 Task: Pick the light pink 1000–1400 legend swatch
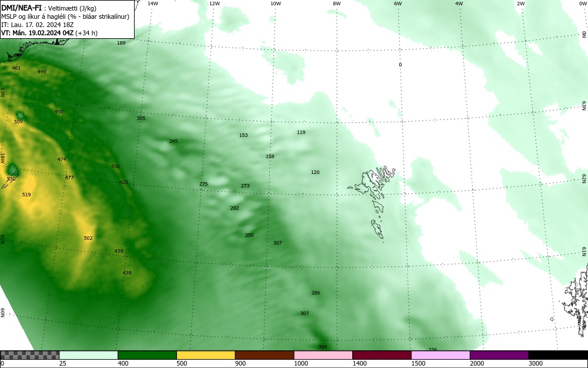[323, 355]
